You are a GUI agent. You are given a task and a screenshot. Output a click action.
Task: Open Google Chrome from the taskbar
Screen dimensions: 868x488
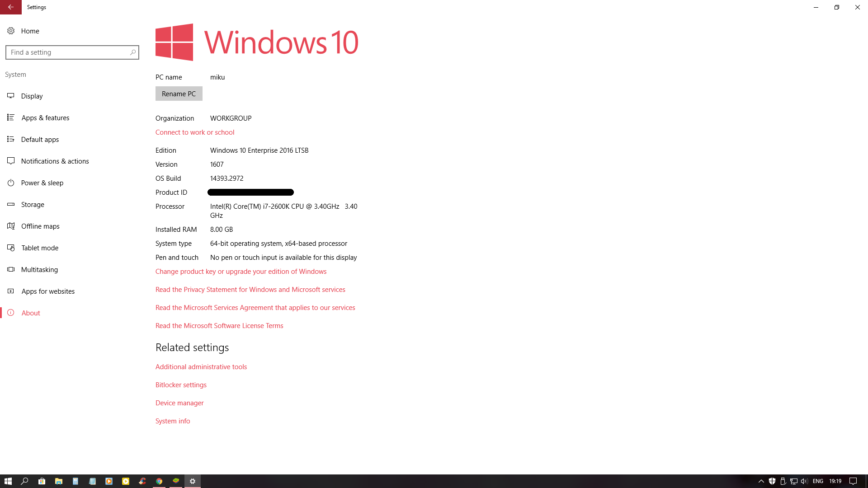159,481
